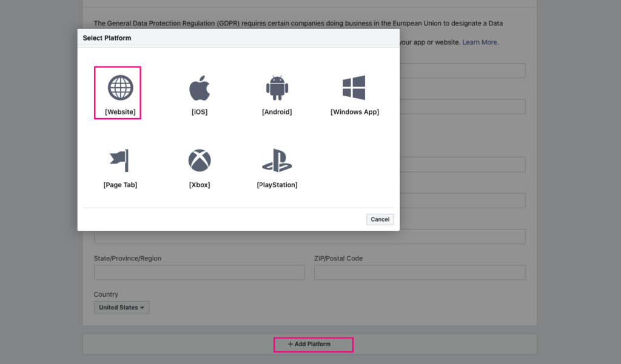Click the [Windows App] label text
Image resolution: width=621 pixels, height=364 pixels.
coord(355,112)
